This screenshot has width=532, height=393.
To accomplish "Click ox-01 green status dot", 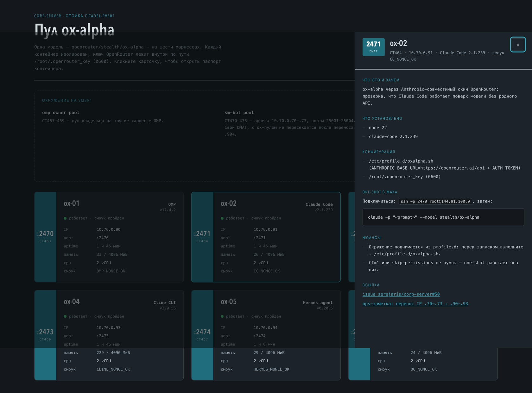I will click(65, 218).
